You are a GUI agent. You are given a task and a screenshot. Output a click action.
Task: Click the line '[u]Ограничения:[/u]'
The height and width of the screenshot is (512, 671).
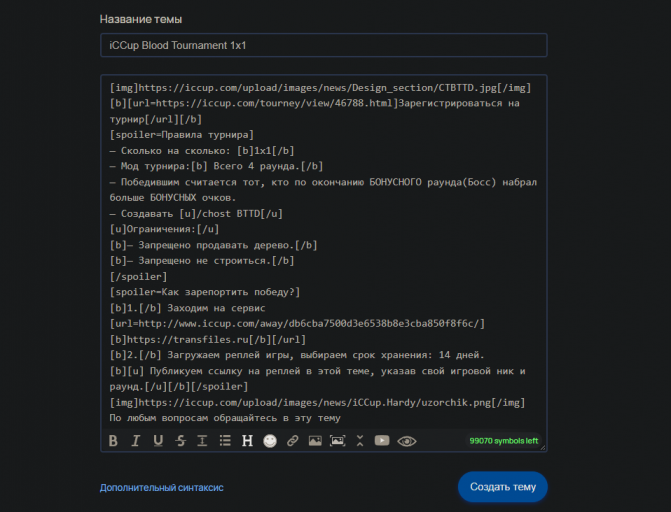[x=164, y=229]
